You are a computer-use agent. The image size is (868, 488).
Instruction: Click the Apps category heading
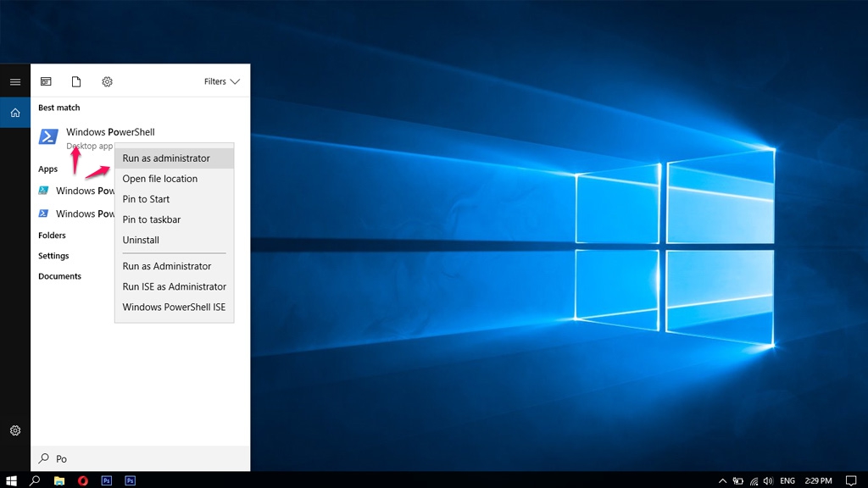47,169
